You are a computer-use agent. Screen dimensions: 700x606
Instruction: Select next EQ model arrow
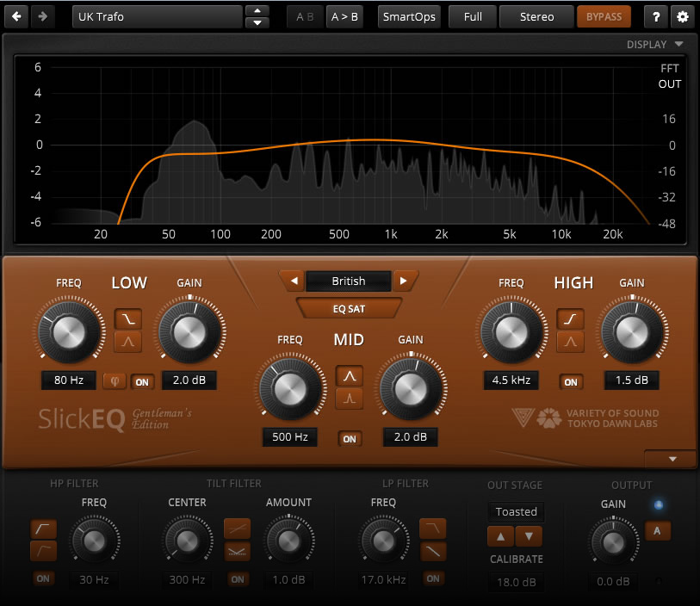(x=404, y=281)
